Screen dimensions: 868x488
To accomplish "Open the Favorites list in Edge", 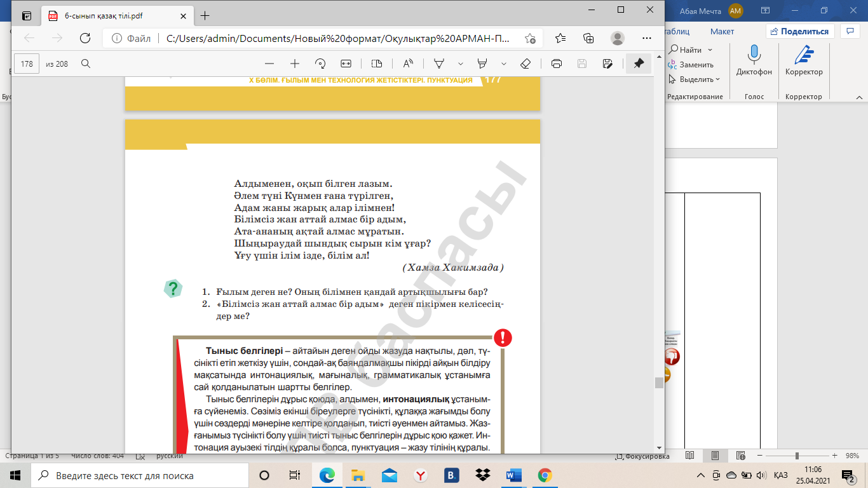I will click(x=560, y=38).
